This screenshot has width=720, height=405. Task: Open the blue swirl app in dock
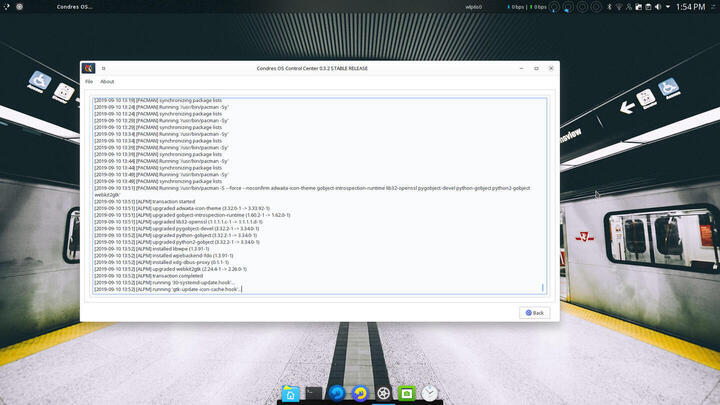337,394
